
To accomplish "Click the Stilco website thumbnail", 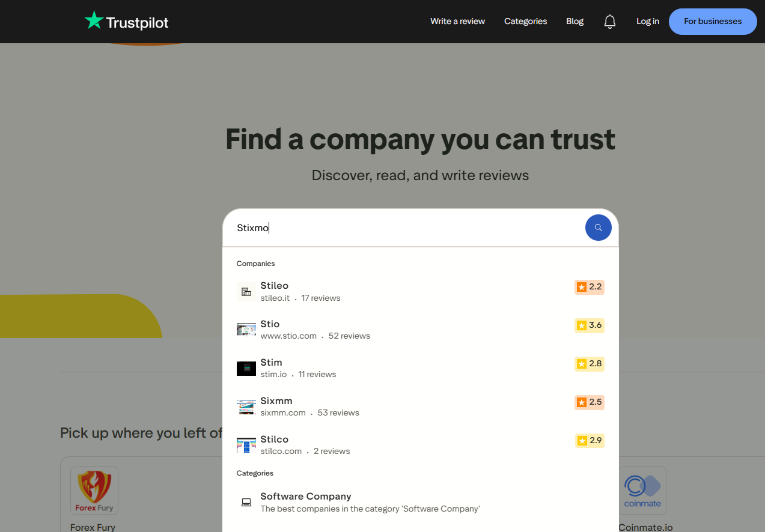I will click(x=246, y=445).
